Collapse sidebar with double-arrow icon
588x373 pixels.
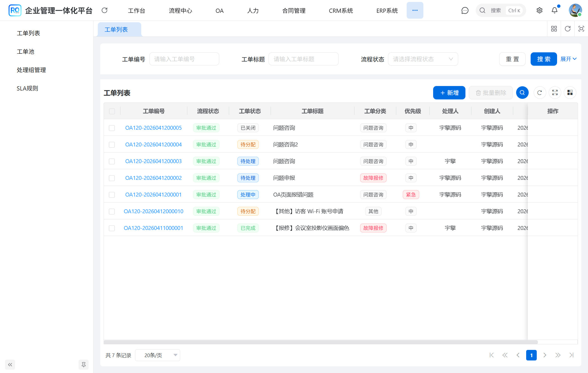point(10,364)
